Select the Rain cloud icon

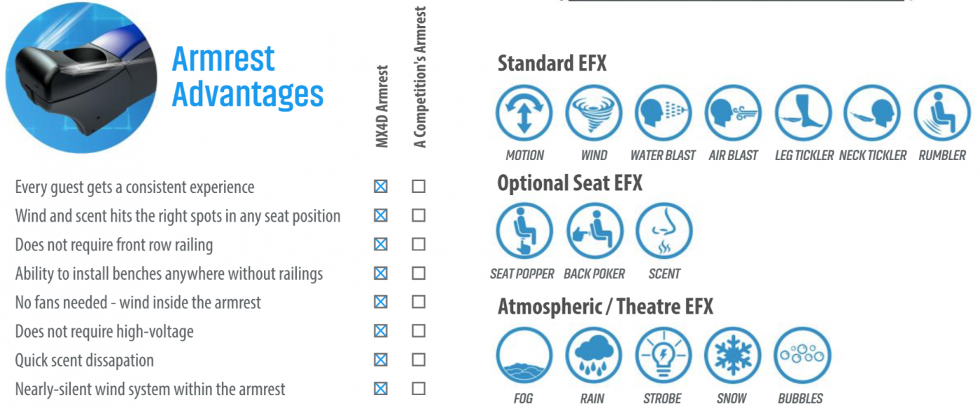pos(594,355)
